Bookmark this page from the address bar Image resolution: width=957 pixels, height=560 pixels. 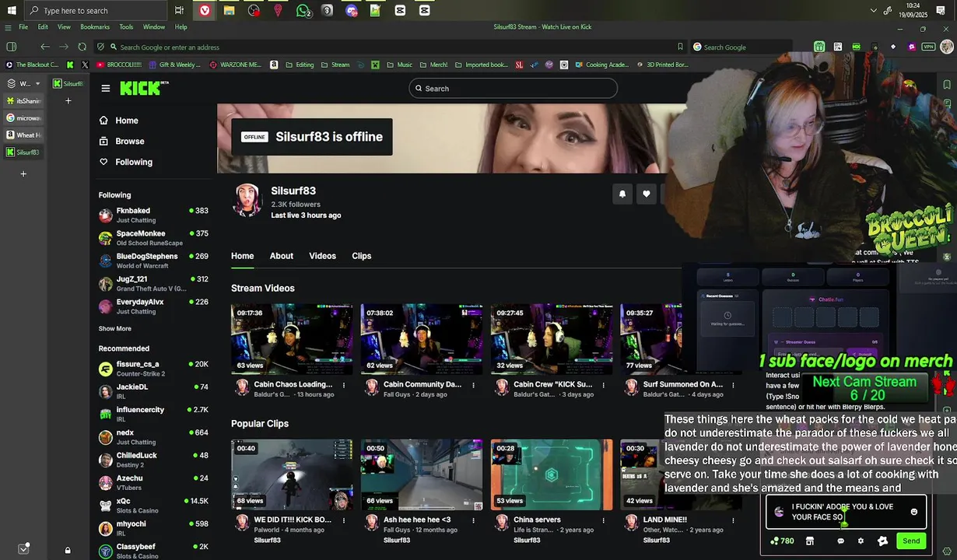pyautogui.click(x=680, y=47)
